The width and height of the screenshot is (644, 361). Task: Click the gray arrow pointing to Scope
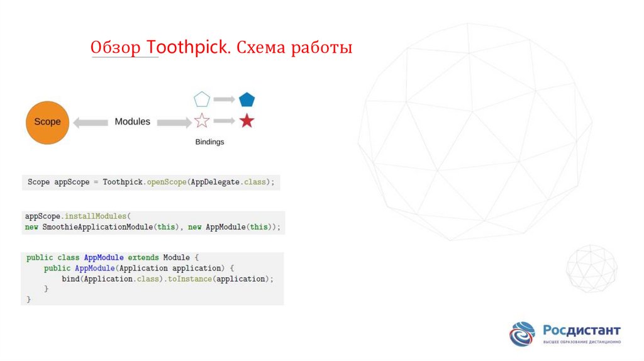[x=91, y=123]
